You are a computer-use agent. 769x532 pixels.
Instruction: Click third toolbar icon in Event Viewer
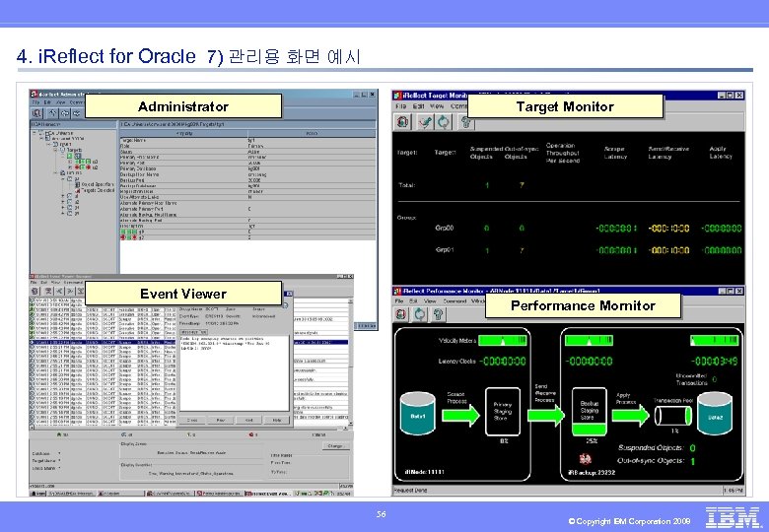coord(59,291)
